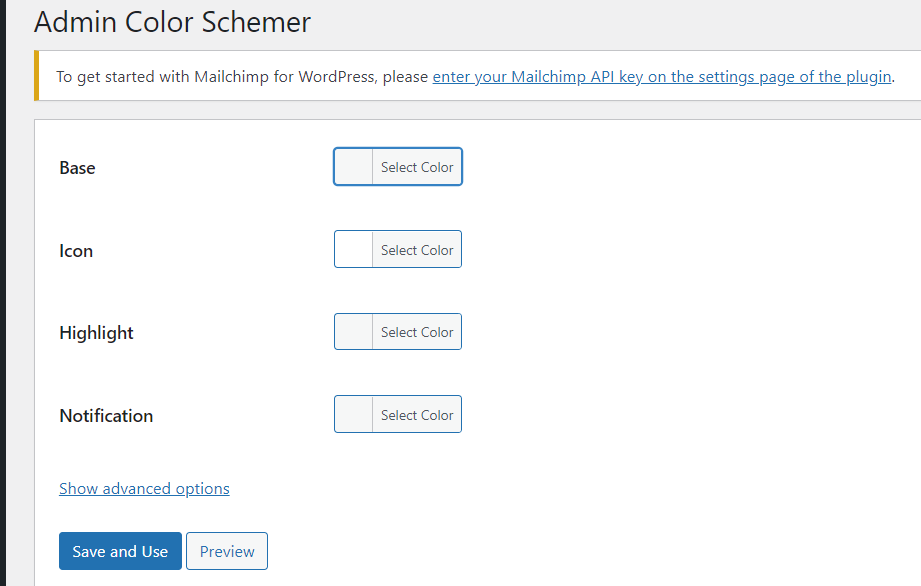Click the Icon color swatch
The image size is (921, 586).
[x=352, y=249]
